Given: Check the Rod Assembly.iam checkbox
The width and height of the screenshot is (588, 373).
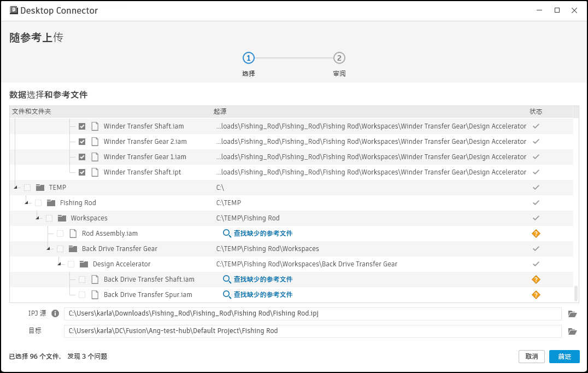Looking at the screenshot, I should pos(60,234).
